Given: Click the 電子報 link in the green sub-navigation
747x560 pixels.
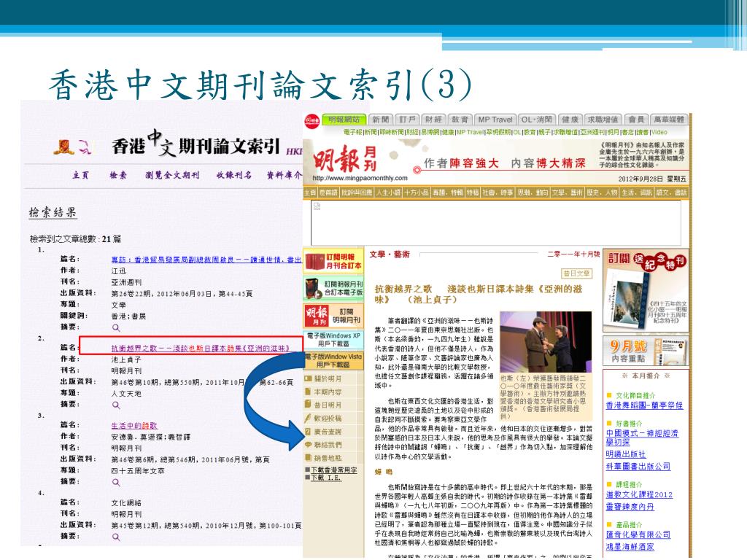Looking at the screenshot, I should (x=353, y=133).
